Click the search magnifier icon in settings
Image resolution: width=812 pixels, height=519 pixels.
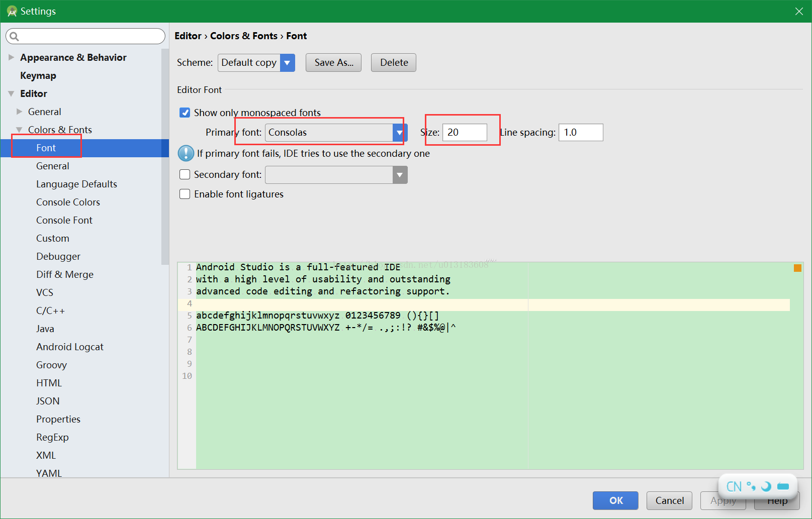pos(14,36)
